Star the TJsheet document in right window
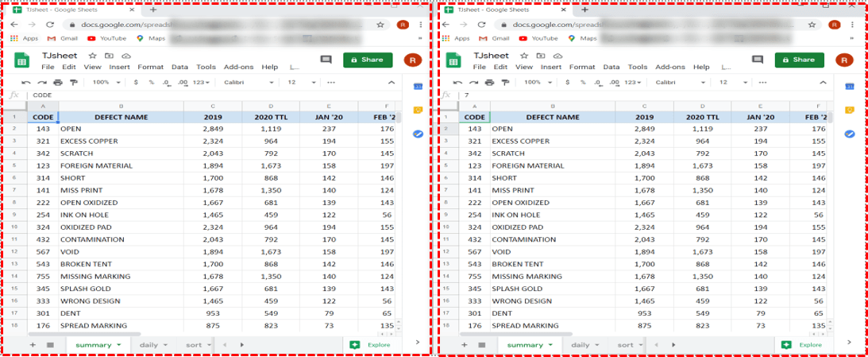Screen dimensions: 868x357 524,56
